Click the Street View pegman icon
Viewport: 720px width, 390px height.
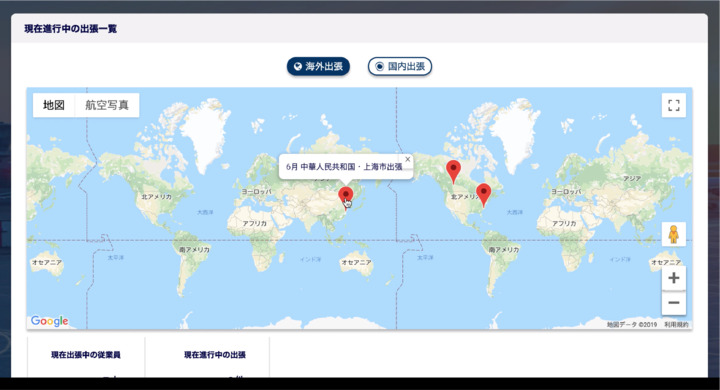[x=674, y=234]
